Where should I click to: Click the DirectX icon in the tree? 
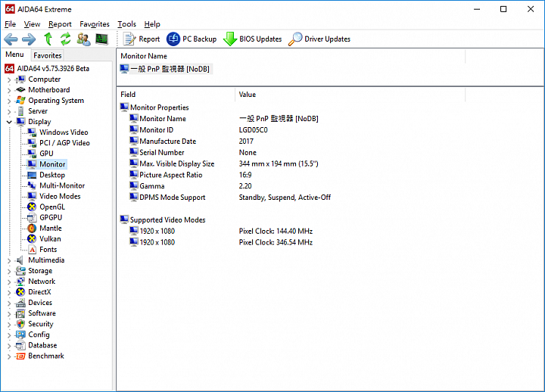point(20,292)
